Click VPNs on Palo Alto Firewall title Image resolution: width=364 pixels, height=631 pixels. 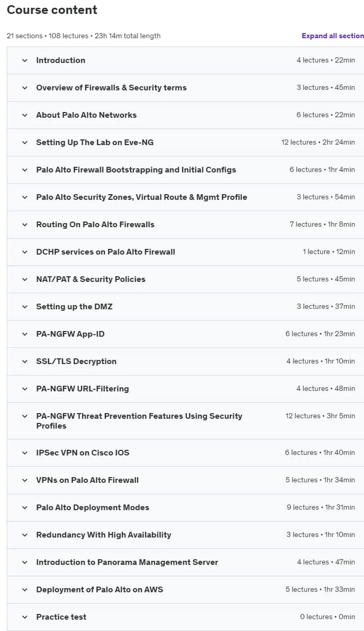87,480
